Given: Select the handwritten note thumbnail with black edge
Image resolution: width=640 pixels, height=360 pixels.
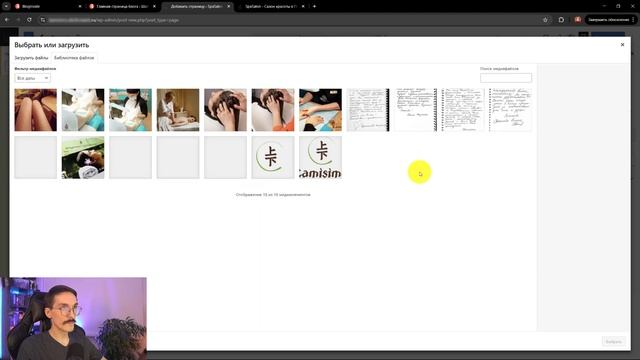Looking at the screenshot, I should (x=368, y=110).
